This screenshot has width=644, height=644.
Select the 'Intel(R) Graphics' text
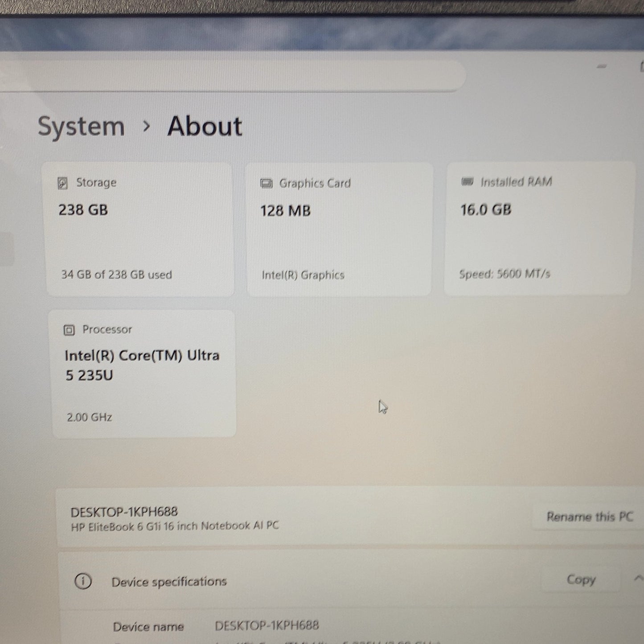coord(303,275)
